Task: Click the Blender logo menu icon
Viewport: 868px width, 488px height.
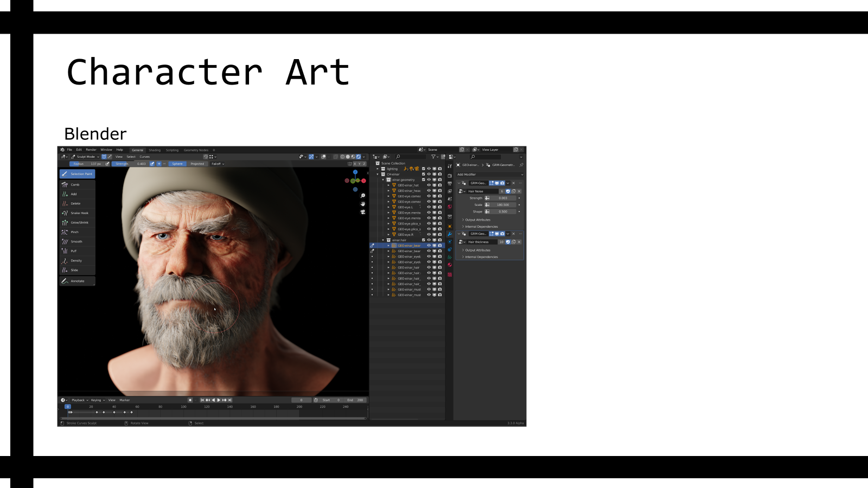Action: [62, 150]
